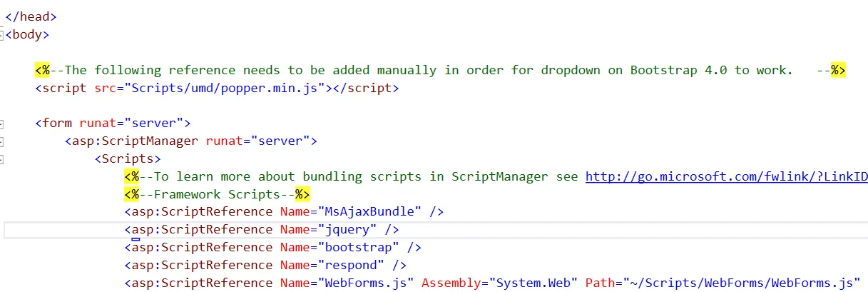Click asp:ScriptReference tag on the bootstrap line
This screenshot has width=868, height=292.
tap(202, 247)
